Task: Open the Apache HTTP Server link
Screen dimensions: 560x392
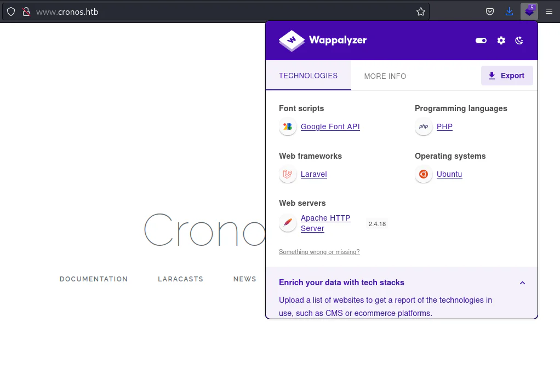Action: [325, 223]
